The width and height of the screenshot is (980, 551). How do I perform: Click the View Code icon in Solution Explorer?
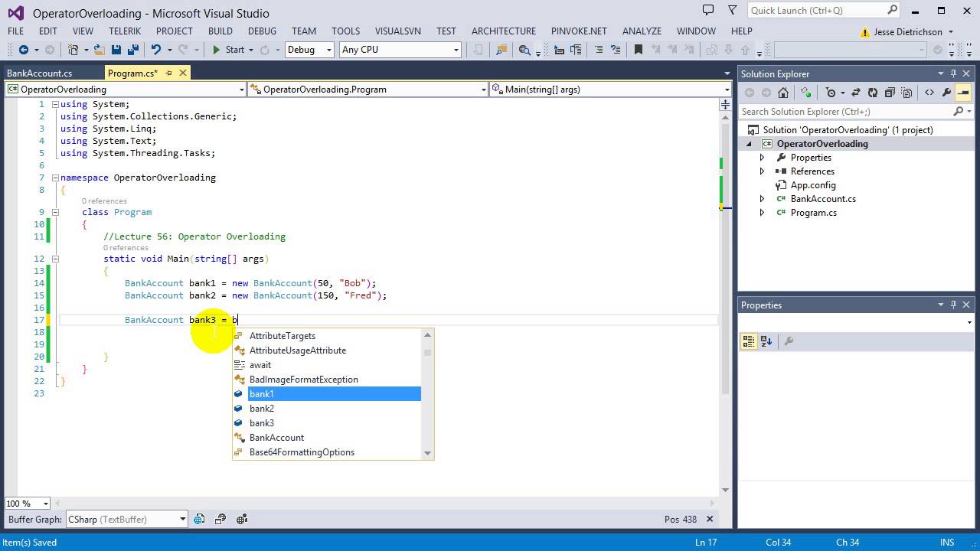(929, 93)
